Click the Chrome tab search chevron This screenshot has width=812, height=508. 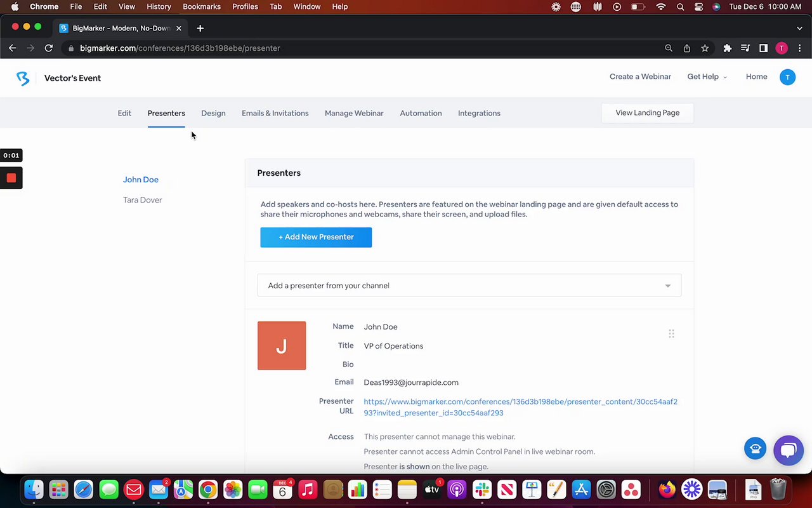(799, 28)
